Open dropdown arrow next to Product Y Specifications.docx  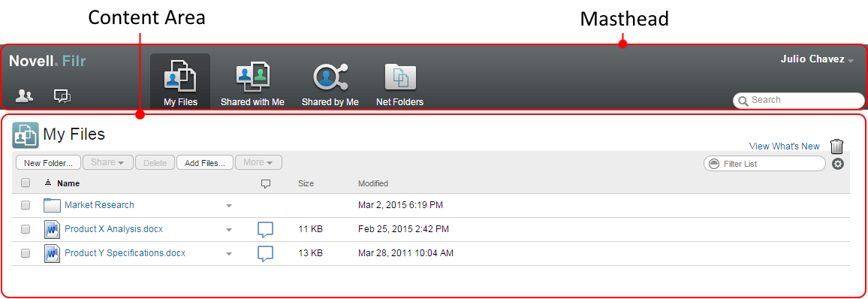point(228,254)
